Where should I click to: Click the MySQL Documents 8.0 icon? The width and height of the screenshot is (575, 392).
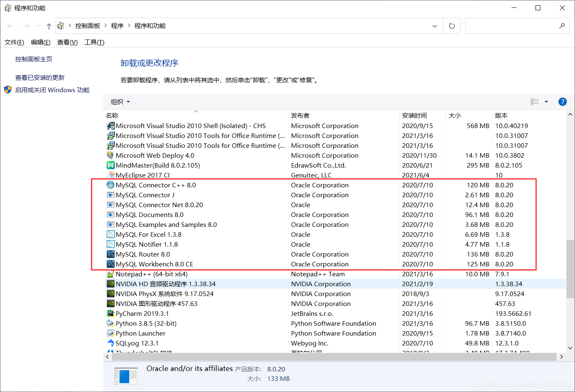110,215
